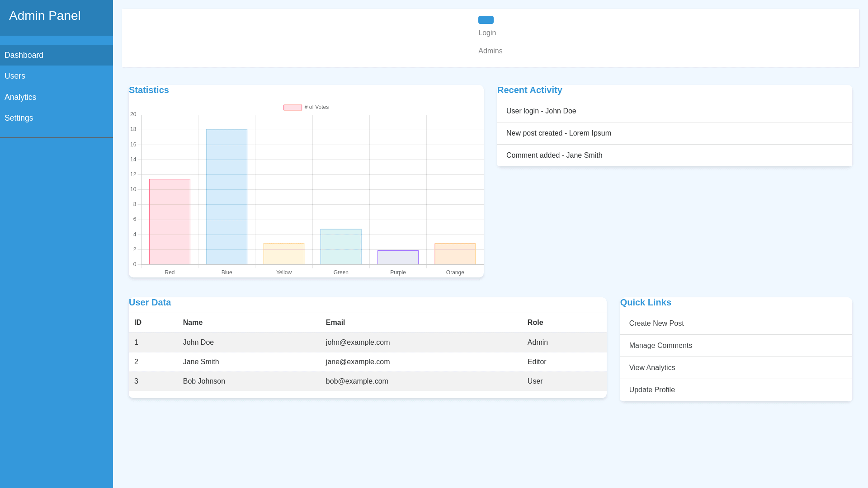The width and height of the screenshot is (868, 488).
Task: Select 'Comment added - Jane Smith' activity
Action: [554, 155]
